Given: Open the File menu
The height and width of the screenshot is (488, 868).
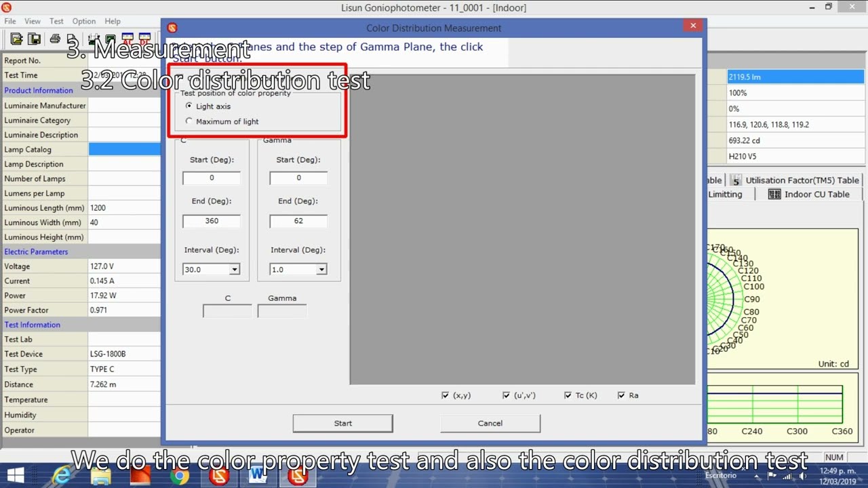Looking at the screenshot, I should pos(10,21).
